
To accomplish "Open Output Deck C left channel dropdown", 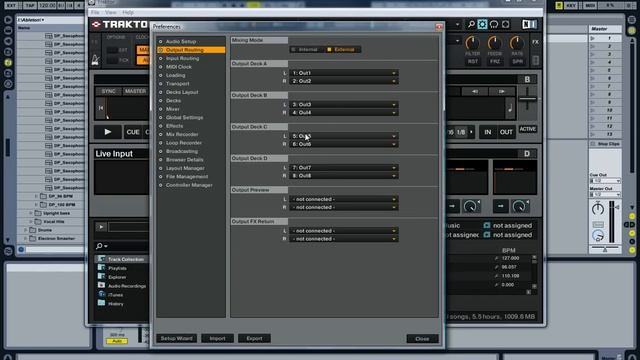I will [x=344, y=136].
